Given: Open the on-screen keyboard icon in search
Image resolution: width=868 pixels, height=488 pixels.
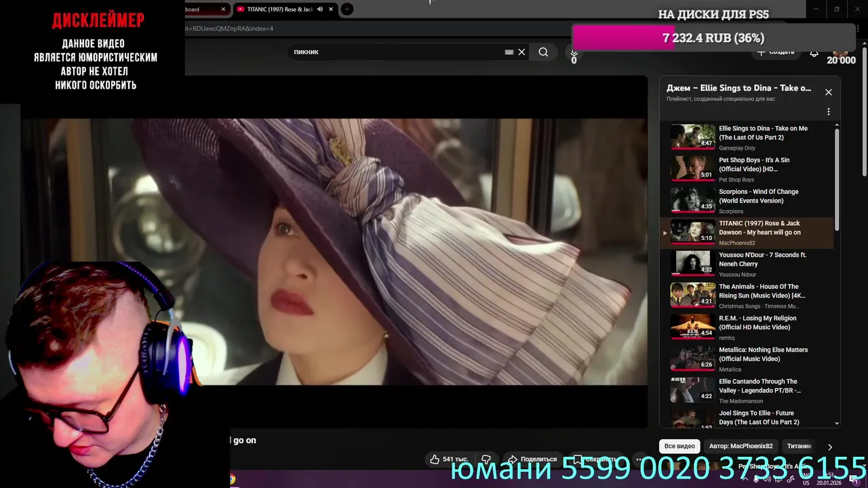Looking at the screenshot, I should point(509,52).
